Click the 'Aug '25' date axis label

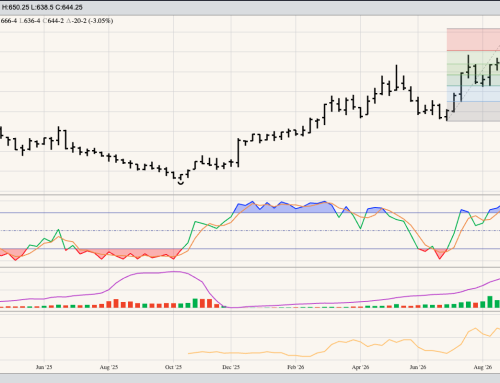coord(109,367)
